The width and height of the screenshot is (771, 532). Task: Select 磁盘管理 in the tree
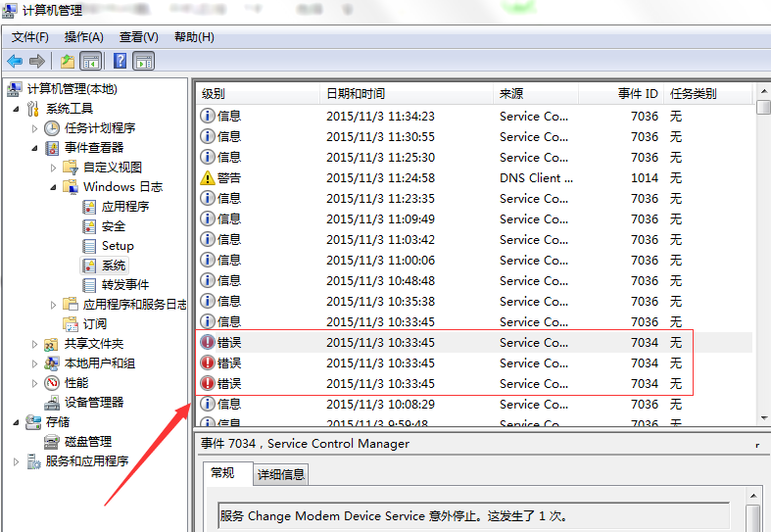[x=87, y=442]
